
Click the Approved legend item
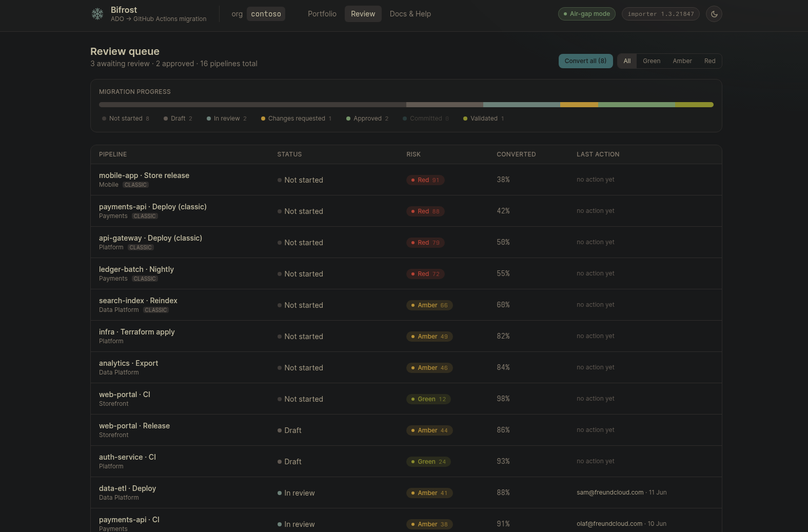tap(367, 119)
